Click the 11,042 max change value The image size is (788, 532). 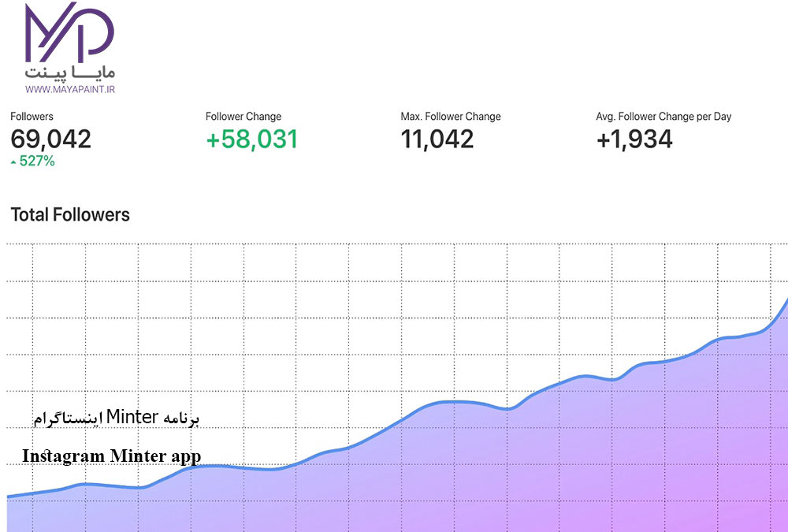[x=437, y=140]
